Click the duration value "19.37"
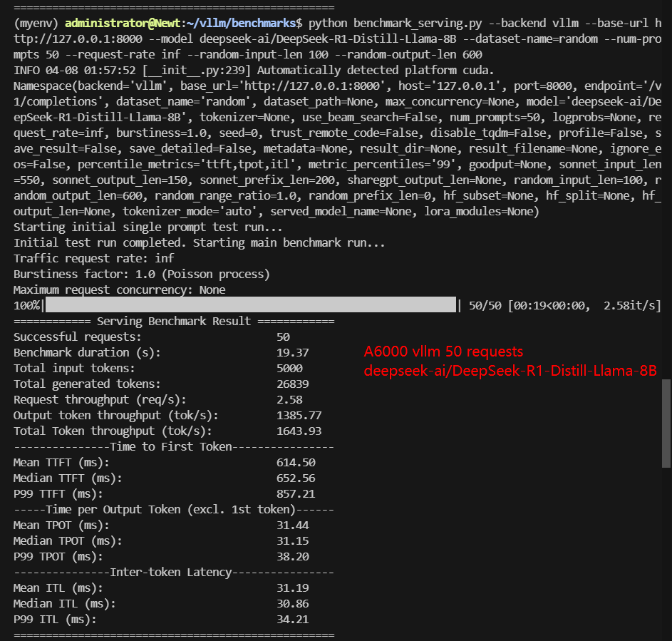The height and width of the screenshot is (641, 672). pyautogui.click(x=293, y=352)
